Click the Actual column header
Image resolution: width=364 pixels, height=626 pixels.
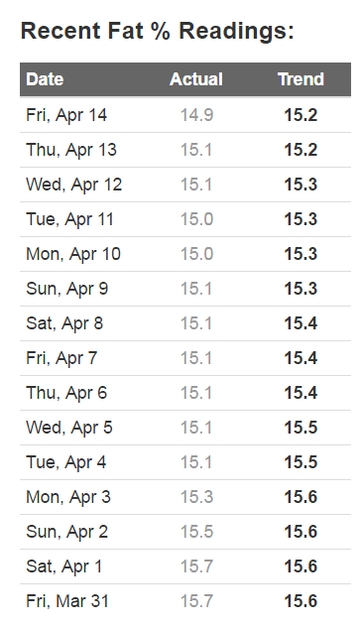(x=196, y=79)
